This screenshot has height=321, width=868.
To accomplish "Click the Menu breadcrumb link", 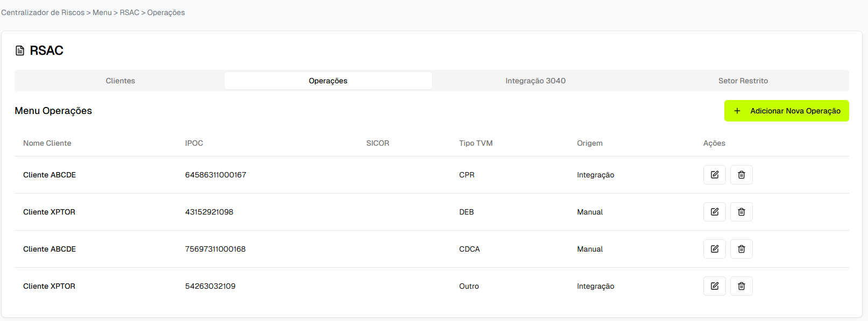I will point(102,12).
